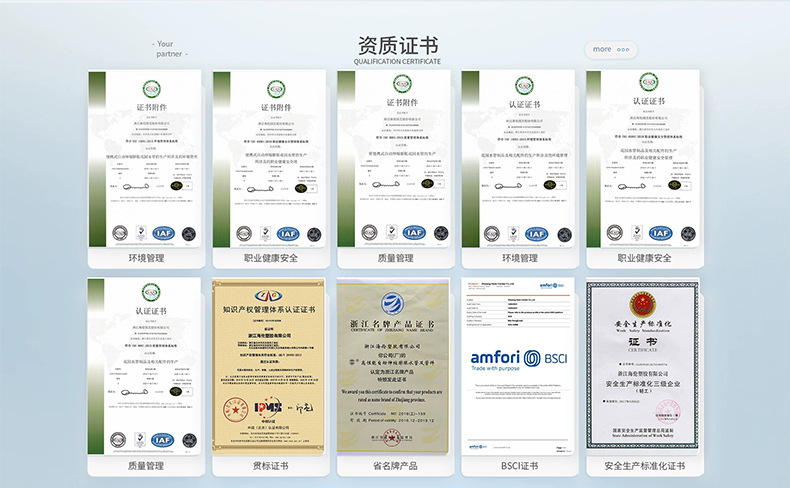The height and width of the screenshot is (488, 790).
Task: Click 环境管理 caption under the 证书附件 certificate
Action: pos(146,258)
